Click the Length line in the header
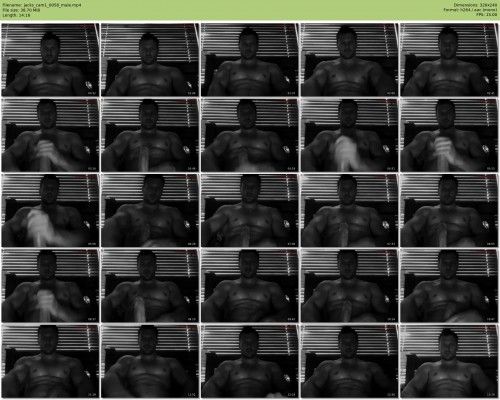The width and height of the screenshot is (500, 400). click(x=16, y=15)
